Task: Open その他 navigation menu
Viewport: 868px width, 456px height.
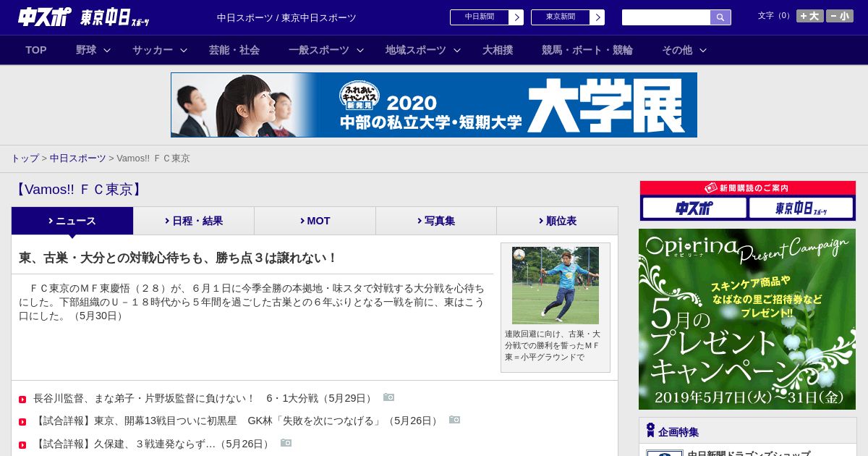Action: pos(677,50)
